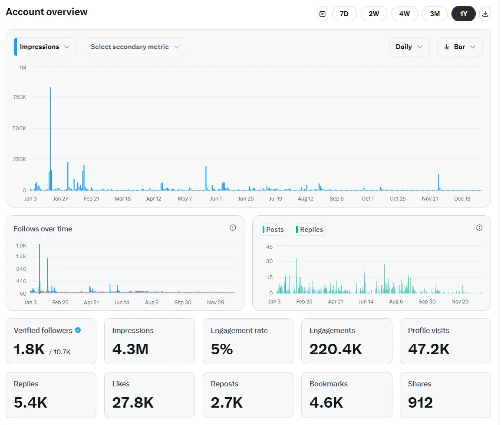Click the blue Posts color marker
The height and width of the screenshot is (425, 504).
click(264, 230)
